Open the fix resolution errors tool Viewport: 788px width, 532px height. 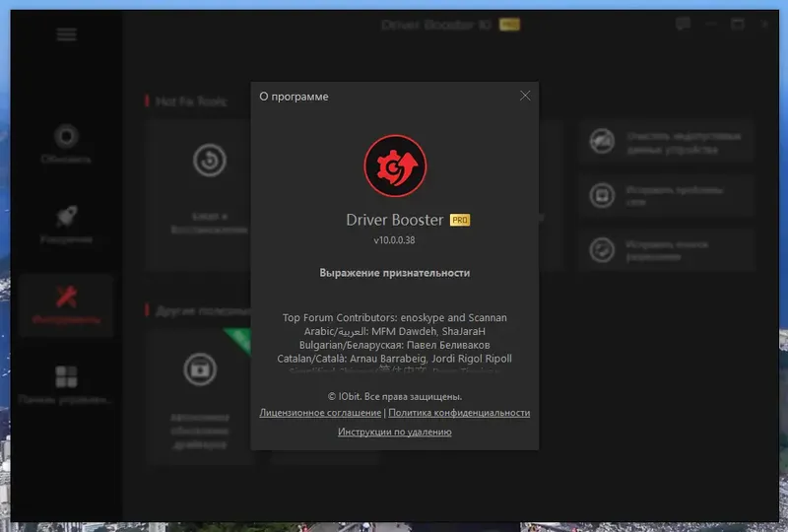[667, 250]
